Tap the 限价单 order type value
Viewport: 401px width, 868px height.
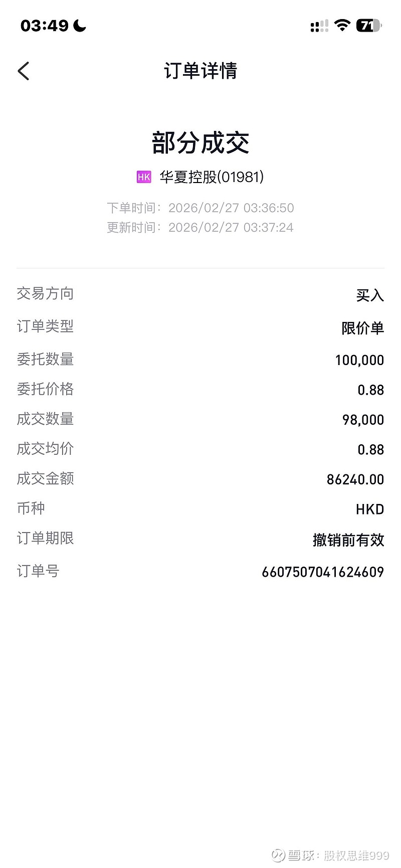362,328
